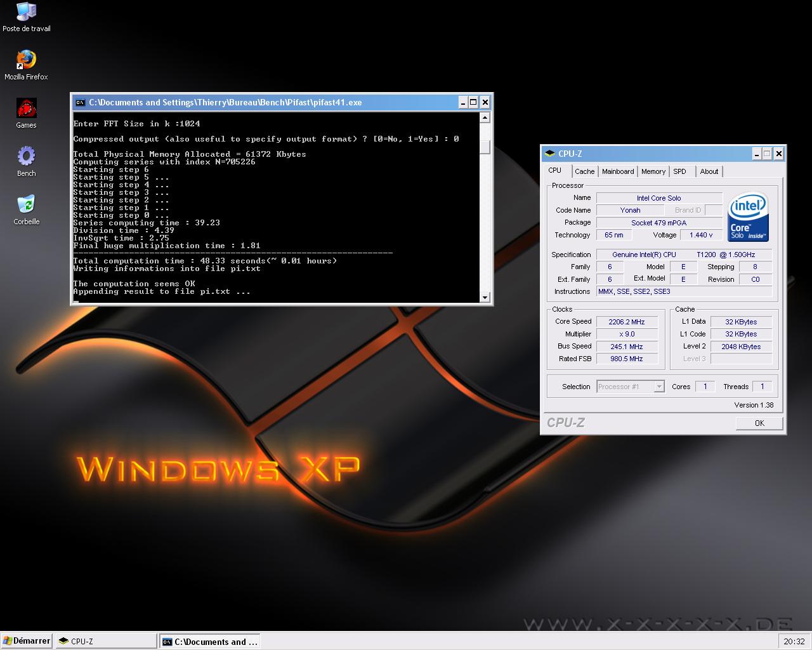Image resolution: width=812 pixels, height=650 pixels.
Task: Click the L1 Code value '32 KBytes'
Action: pos(741,334)
